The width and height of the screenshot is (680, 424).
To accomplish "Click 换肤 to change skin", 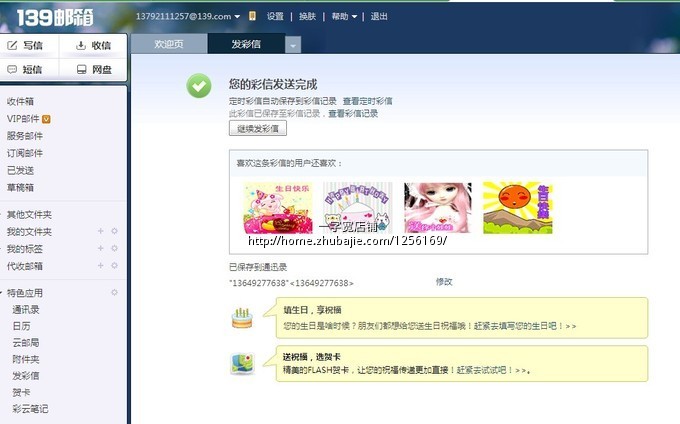I will [x=307, y=16].
